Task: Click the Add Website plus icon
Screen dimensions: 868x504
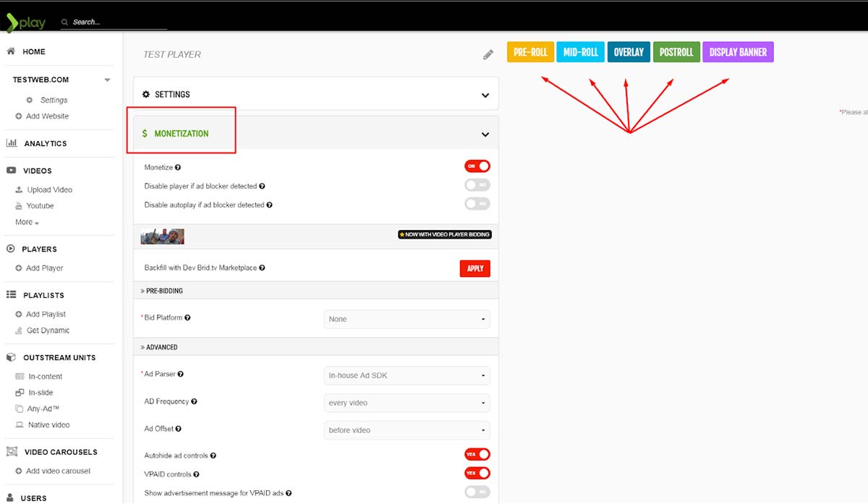Action: [x=19, y=116]
